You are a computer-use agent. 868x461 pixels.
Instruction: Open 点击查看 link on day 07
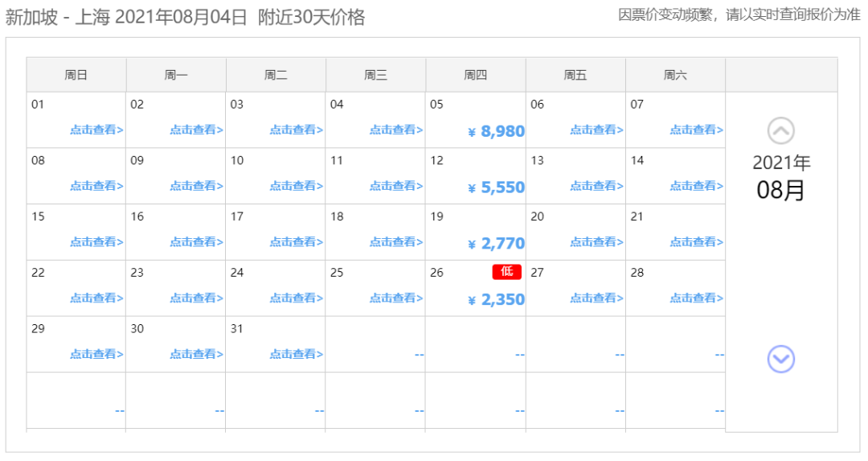coord(696,130)
